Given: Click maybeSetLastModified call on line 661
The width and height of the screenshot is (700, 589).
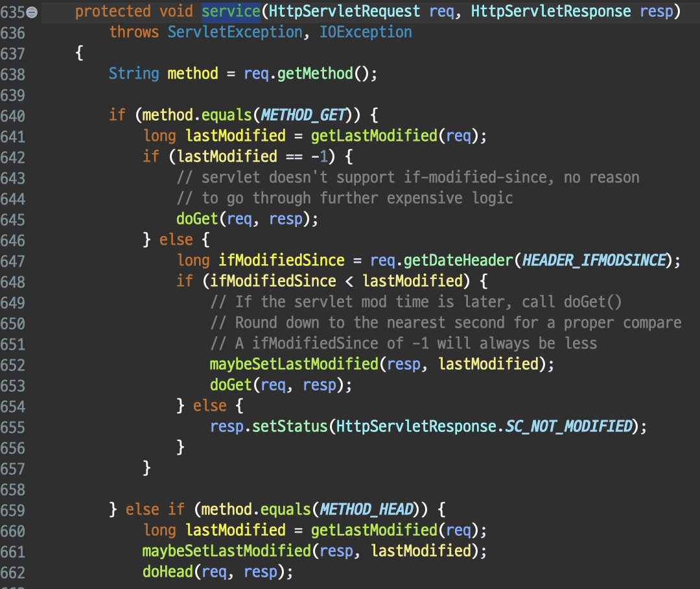Looking at the screenshot, I should (227, 551).
